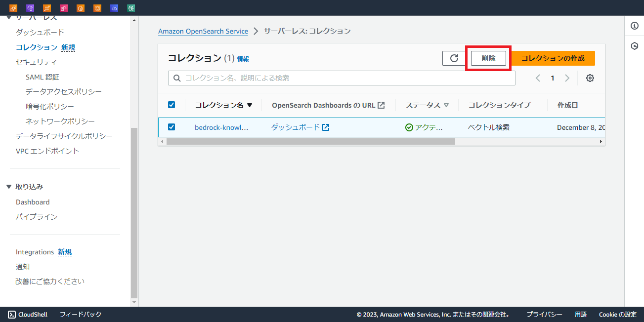Click the sidebar vertical scrollbar thumb

[134, 212]
